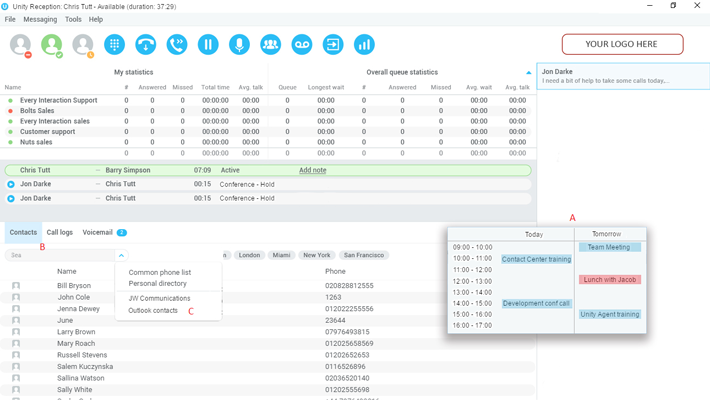The height and width of the screenshot is (400, 710).
Task: Open the Messaging menu
Action: 40,19
